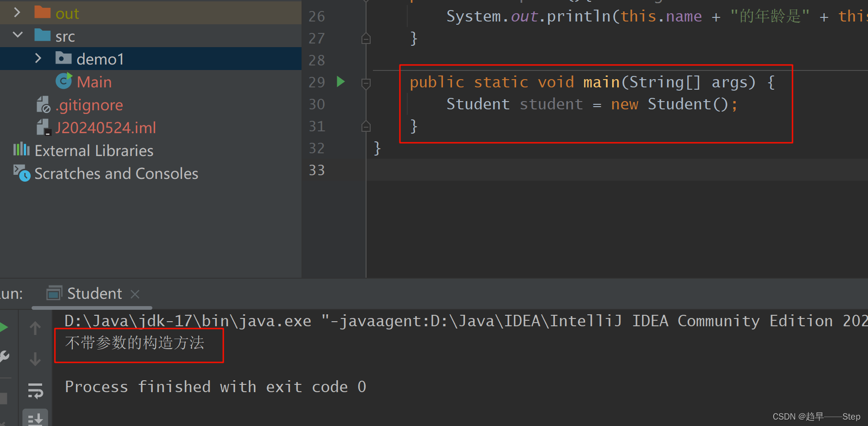
Task: Toggle scroll to end of console
Action: [x=35, y=418]
